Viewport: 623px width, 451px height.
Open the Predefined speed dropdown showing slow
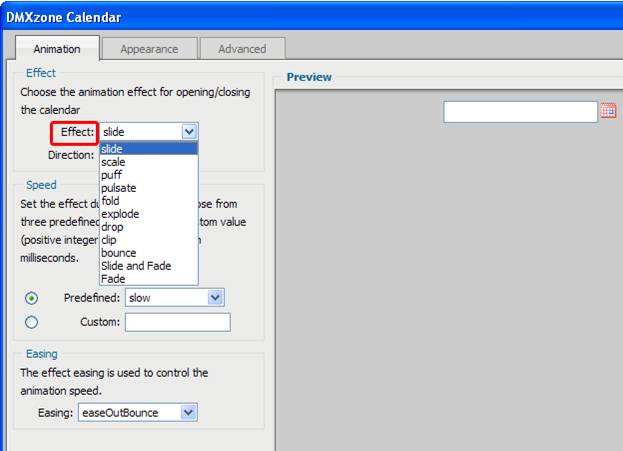tap(175, 298)
